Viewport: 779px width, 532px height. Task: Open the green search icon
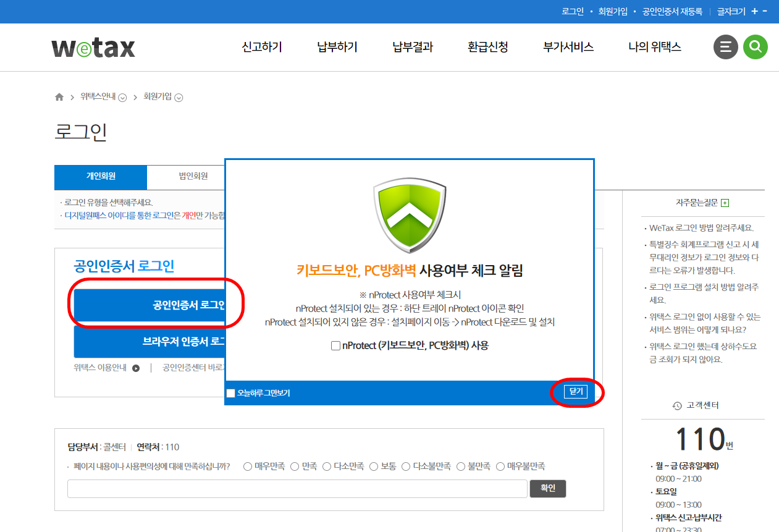coord(756,47)
